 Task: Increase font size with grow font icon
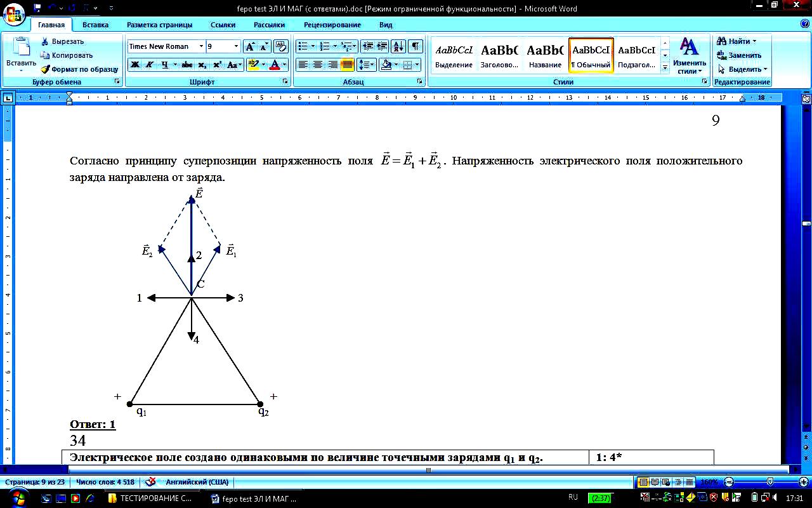[x=250, y=46]
